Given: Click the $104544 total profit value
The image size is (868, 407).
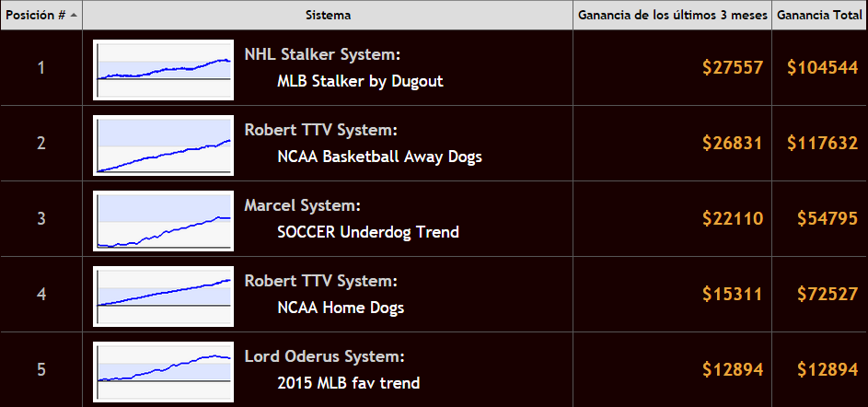Looking at the screenshot, I should (823, 67).
